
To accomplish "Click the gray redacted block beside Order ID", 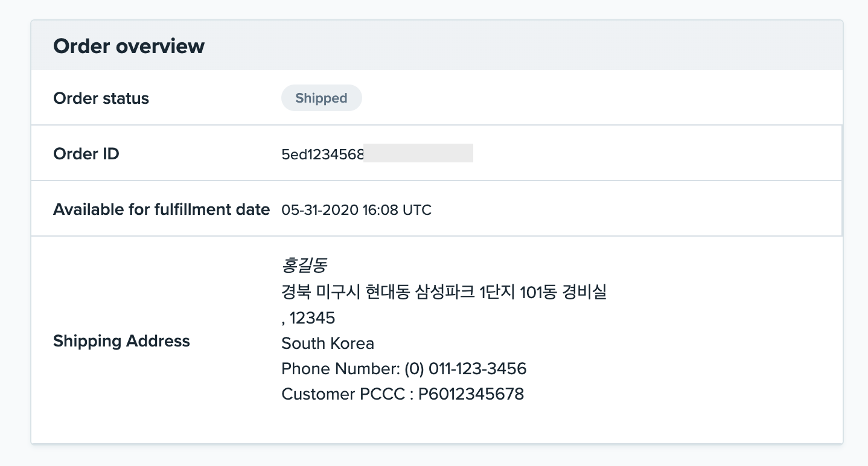I will click(x=418, y=153).
